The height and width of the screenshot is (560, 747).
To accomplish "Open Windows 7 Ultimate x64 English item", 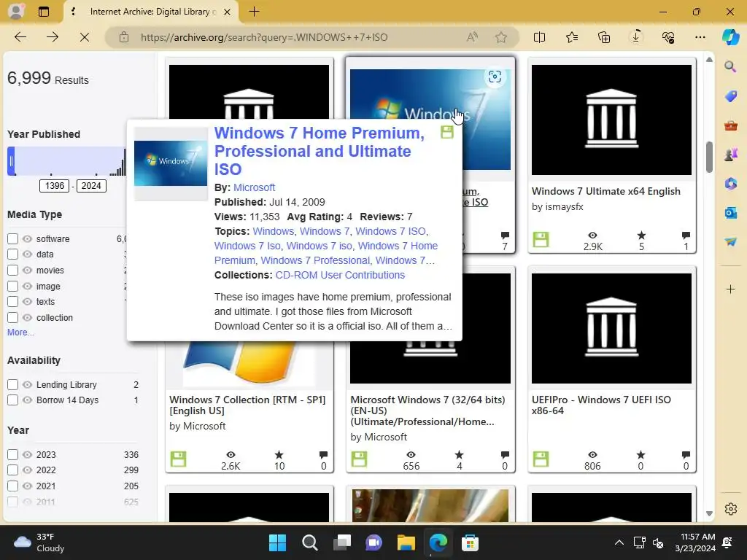I will click(606, 192).
